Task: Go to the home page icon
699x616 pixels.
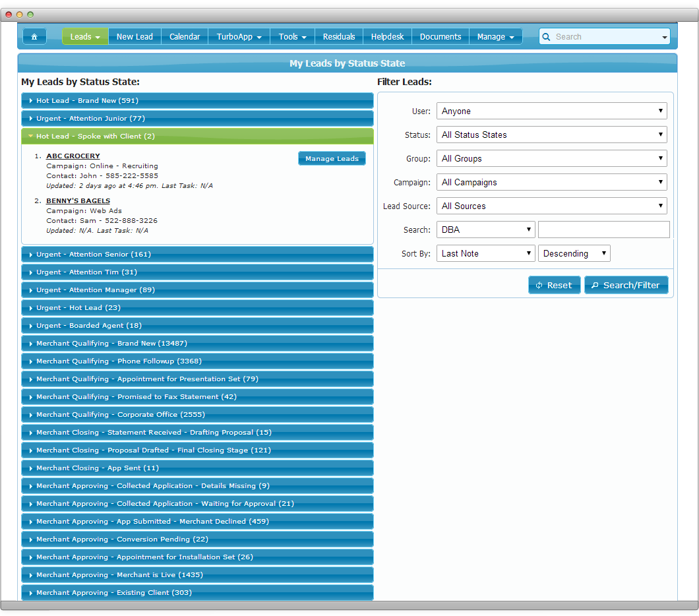Action: click(x=34, y=36)
